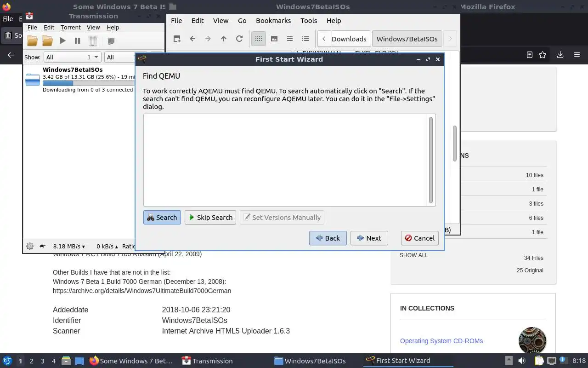Open Transmission File menu
The image size is (588, 368).
(32, 28)
